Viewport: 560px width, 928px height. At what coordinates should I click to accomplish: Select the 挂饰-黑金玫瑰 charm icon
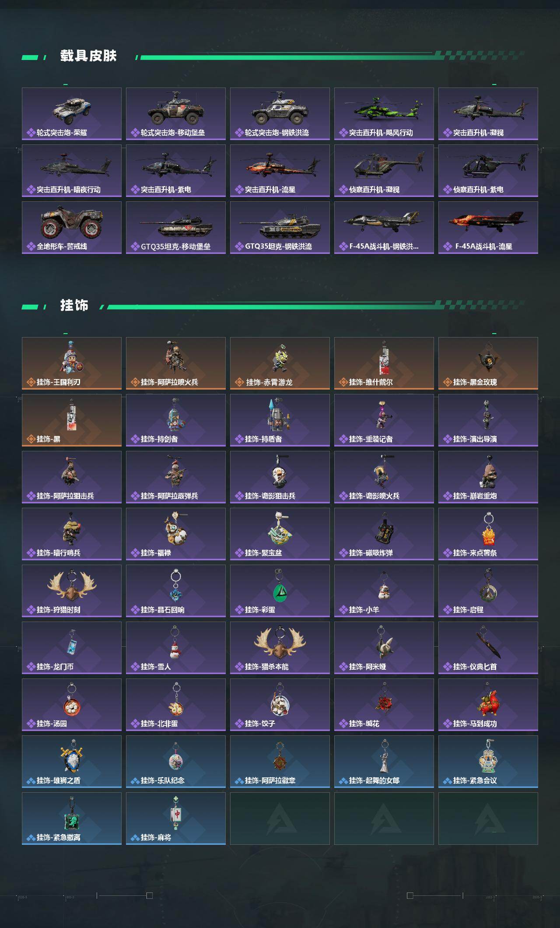[x=488, y=363]
